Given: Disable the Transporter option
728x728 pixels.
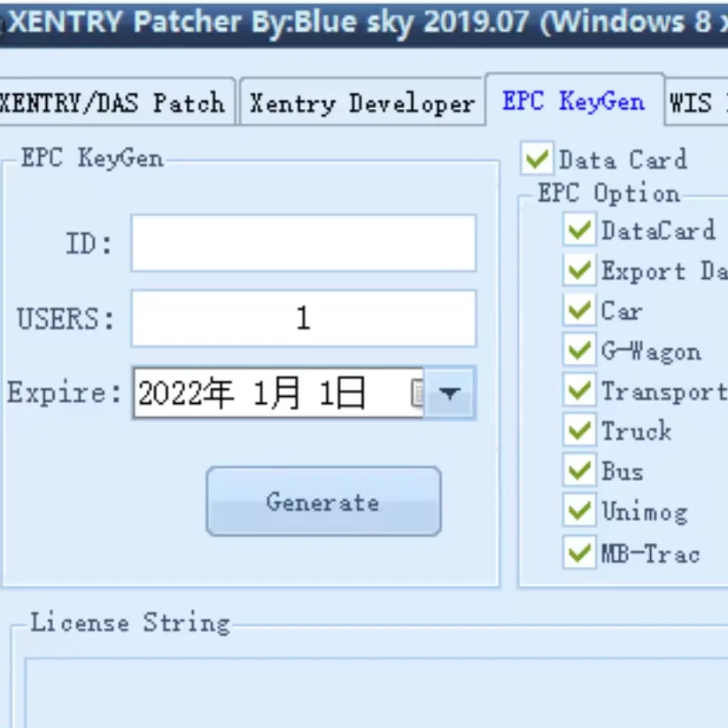Looking at the screenshot, I should (x=579, y=391).
